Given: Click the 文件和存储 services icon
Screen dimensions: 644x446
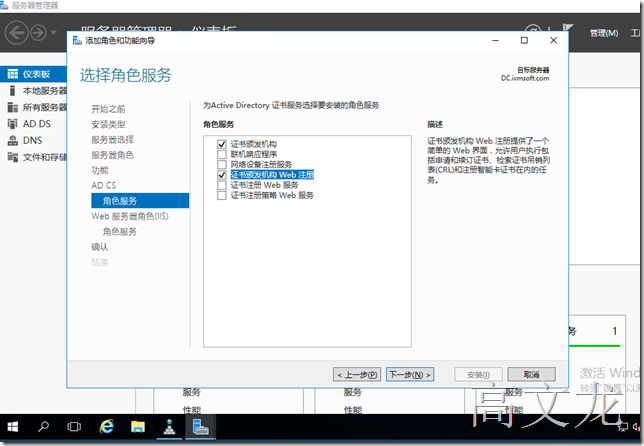Looking at the screenshot, I should coord(13,157).
